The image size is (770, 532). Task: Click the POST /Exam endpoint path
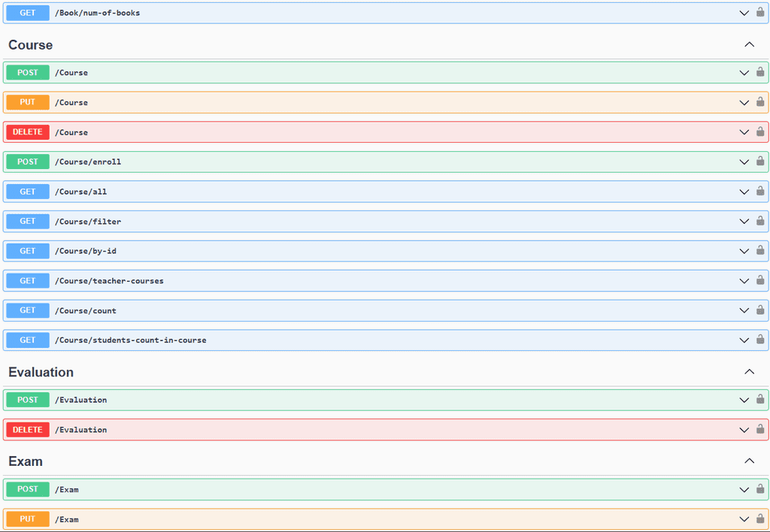pos(67,490)
